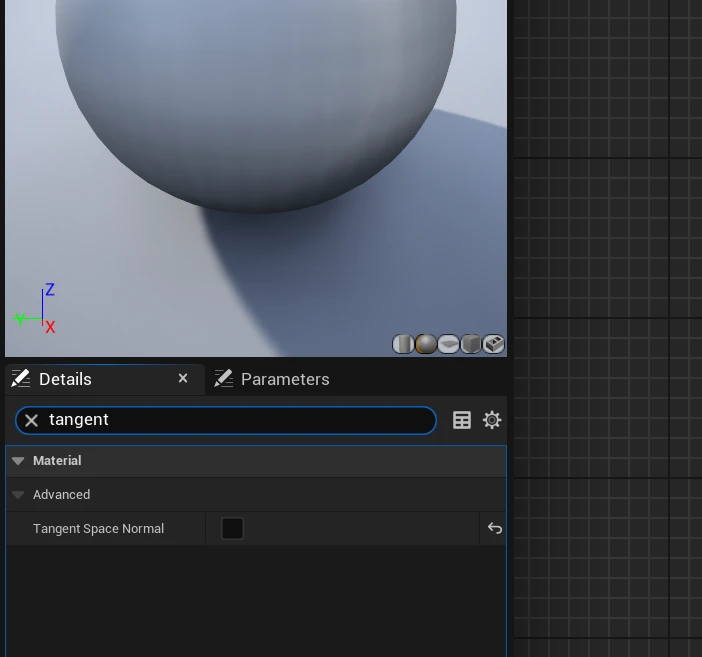Collapse the Advanced section
Image resolution: width=702 pixels, height=657 pixels.
[x=18, y=495]
